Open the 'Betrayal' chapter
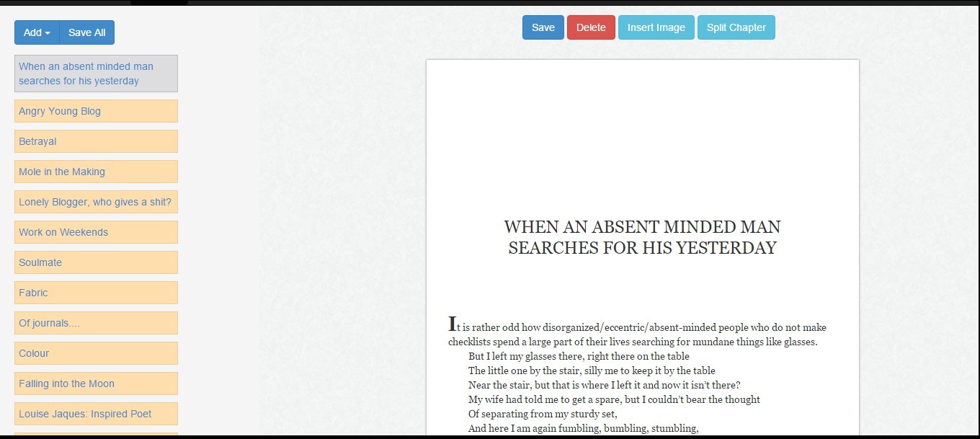 96,141
